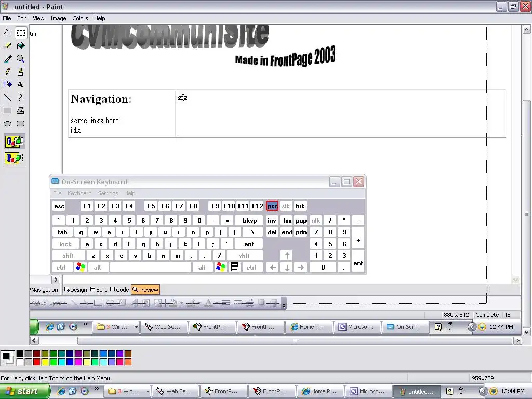
Task: Choose the cyan color swatch
Action: click(x=61, y=362)
